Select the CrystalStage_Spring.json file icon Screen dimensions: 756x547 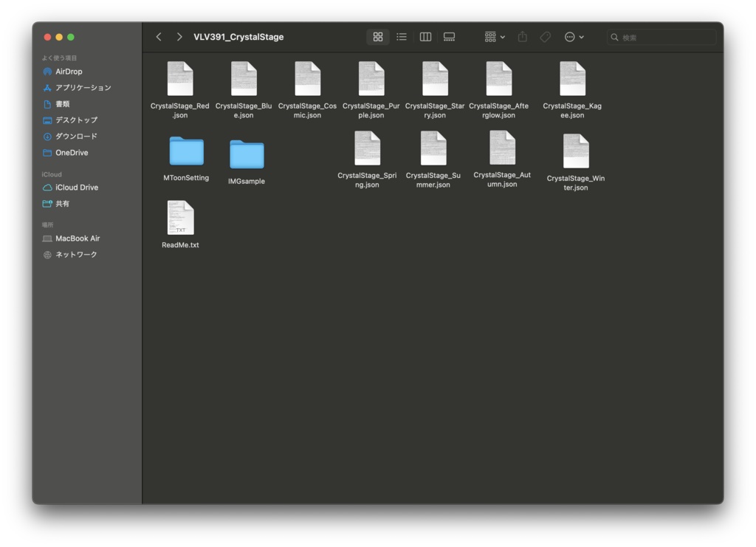[368, 148]
